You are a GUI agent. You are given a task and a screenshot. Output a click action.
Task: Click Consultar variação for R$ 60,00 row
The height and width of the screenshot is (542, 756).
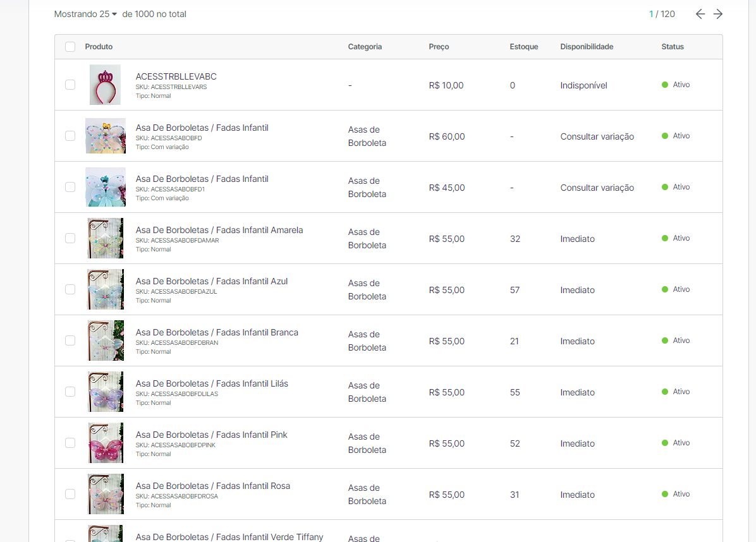pyautogui.click(x=597, y=136)
